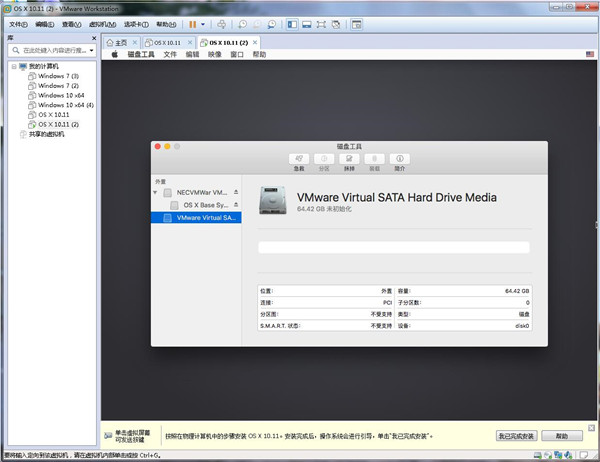Click the 我已完成安装 button
The image size is (600, 462).
(x=517, y=436)
